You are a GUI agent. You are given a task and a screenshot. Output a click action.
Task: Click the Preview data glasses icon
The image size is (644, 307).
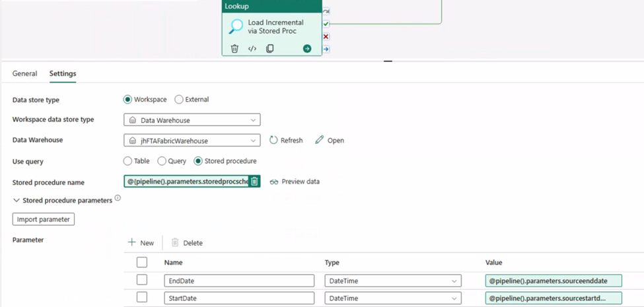click(274, 182)
